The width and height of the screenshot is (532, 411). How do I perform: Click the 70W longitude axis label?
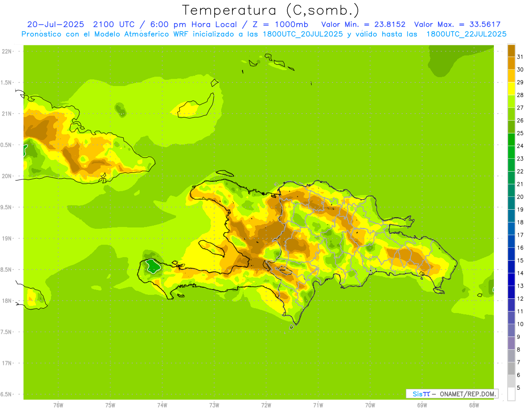point(370,405)
